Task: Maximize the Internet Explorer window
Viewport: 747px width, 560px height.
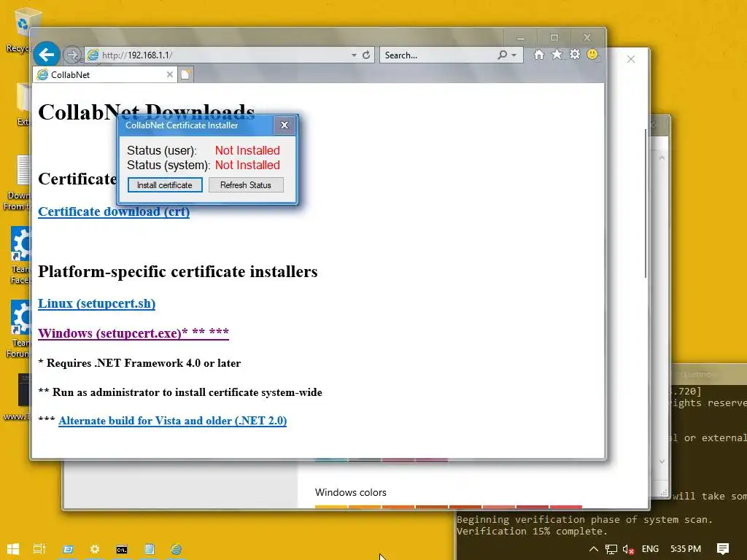Action: tap(554, 38)
